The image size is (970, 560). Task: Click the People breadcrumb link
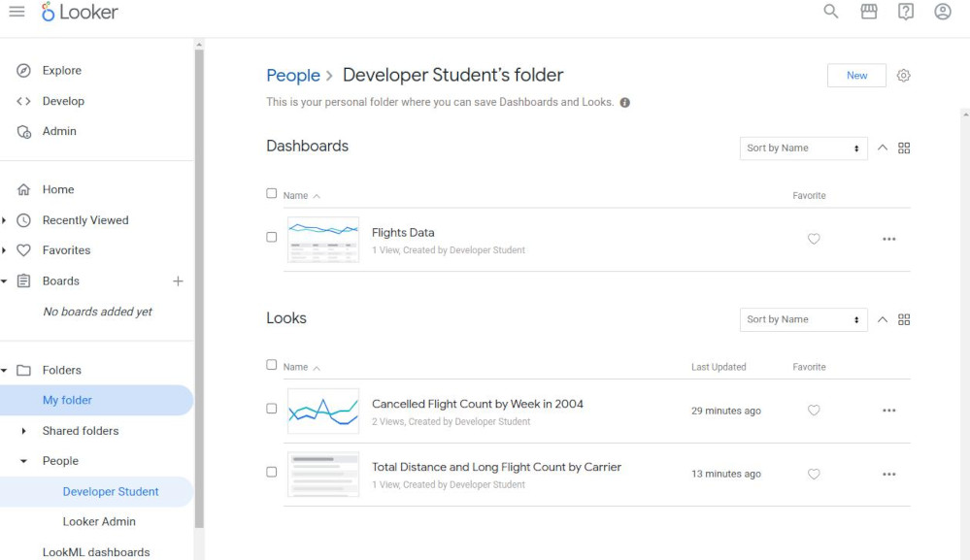pos(293,76)
